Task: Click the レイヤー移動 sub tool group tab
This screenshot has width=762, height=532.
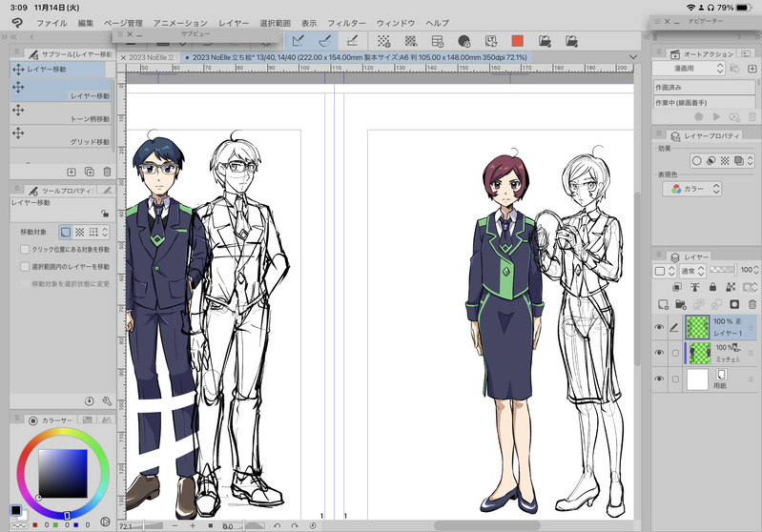Action: (57, 70)
